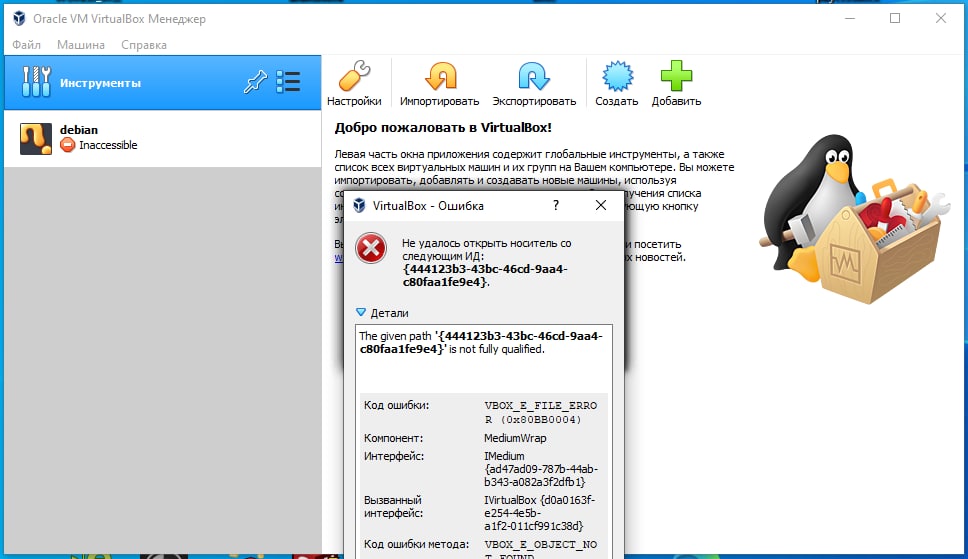Open the Файл menu
The height and width of the screenshot is (559, 968).
pos(27,44)
